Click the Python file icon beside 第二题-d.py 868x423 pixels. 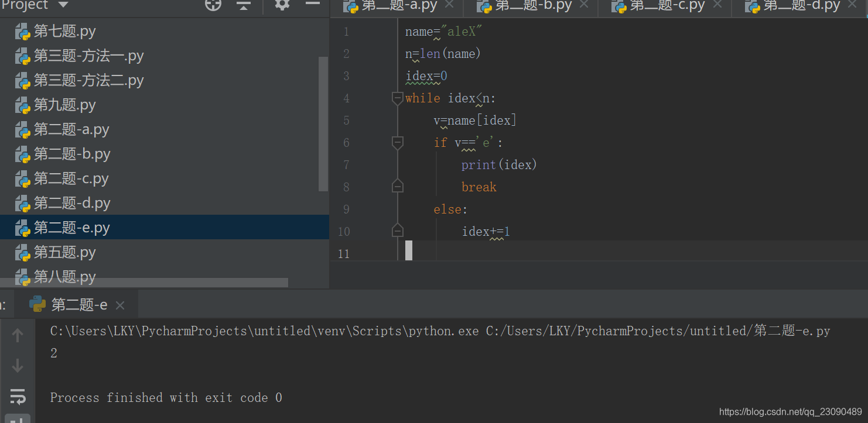pyautogui.click(x=23, y=204)
